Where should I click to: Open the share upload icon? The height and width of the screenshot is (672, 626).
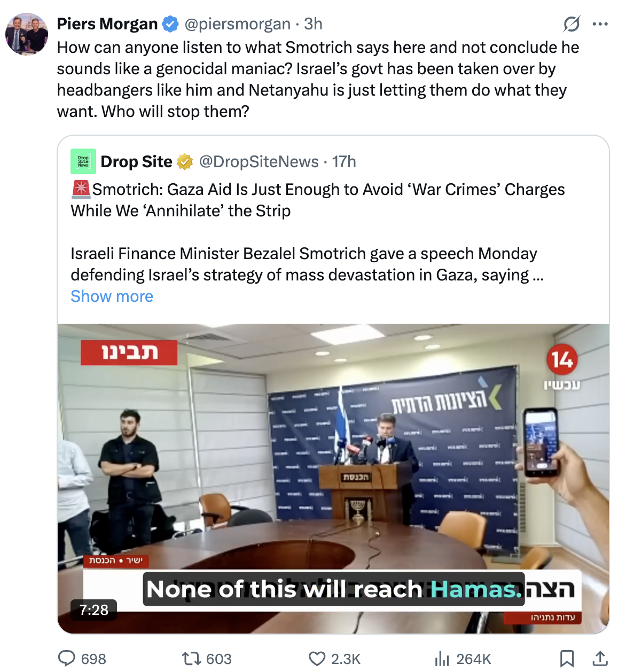[600, 658]
